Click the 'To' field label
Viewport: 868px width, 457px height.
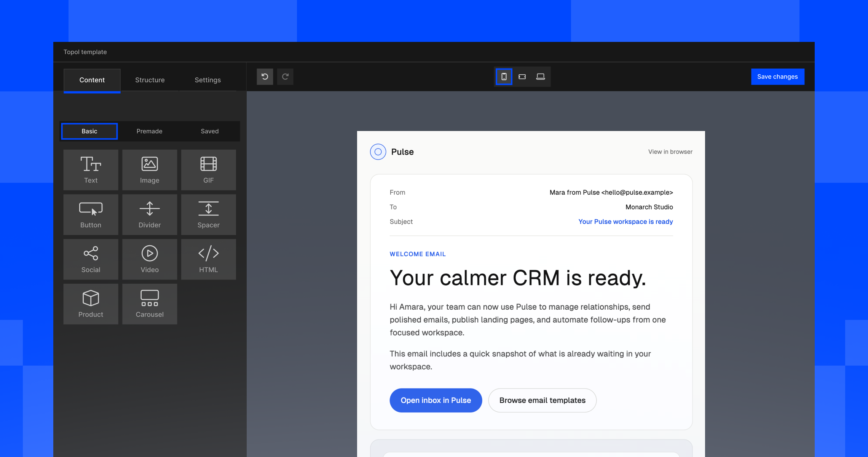click(x=393, y=207)
